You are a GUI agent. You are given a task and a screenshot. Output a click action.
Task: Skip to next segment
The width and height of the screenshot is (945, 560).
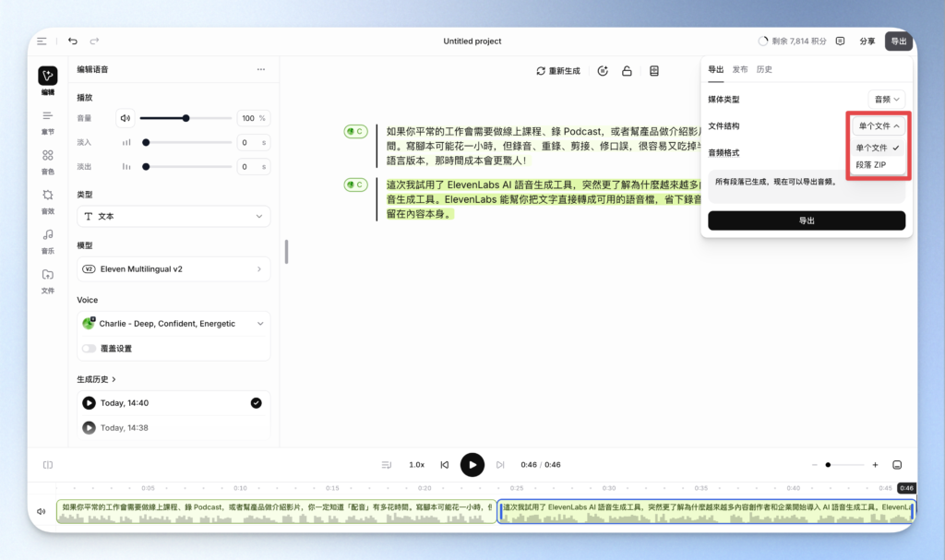click(x=500, y=465)
